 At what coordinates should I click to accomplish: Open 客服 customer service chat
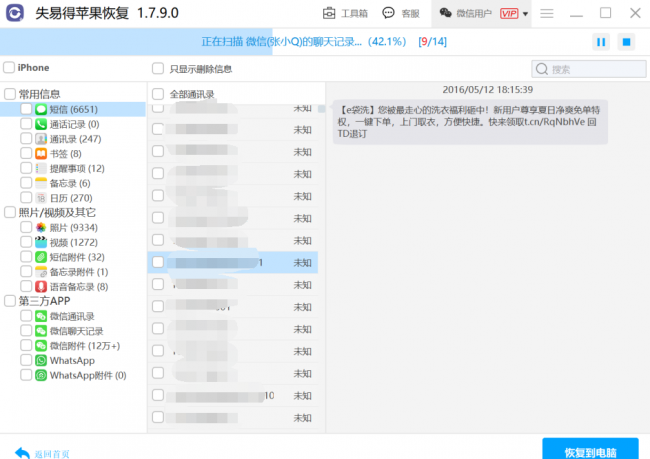(400, 13)
